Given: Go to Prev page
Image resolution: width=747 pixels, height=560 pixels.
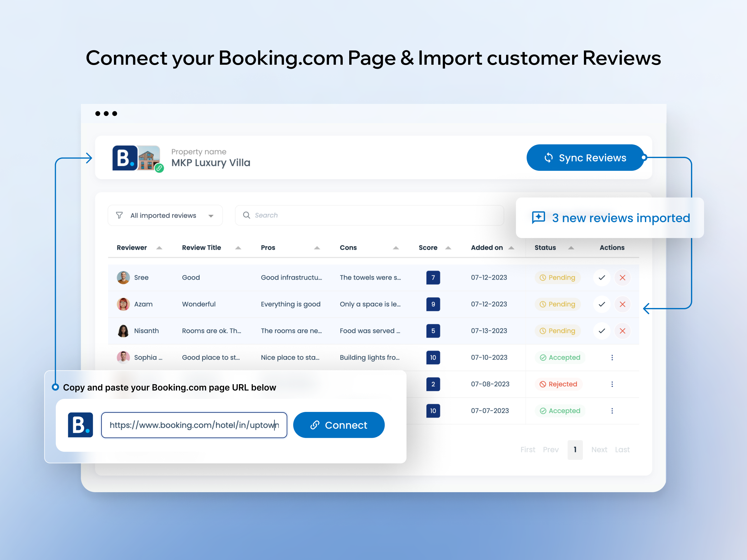Looking at the screenshot, I should (551, 450).
